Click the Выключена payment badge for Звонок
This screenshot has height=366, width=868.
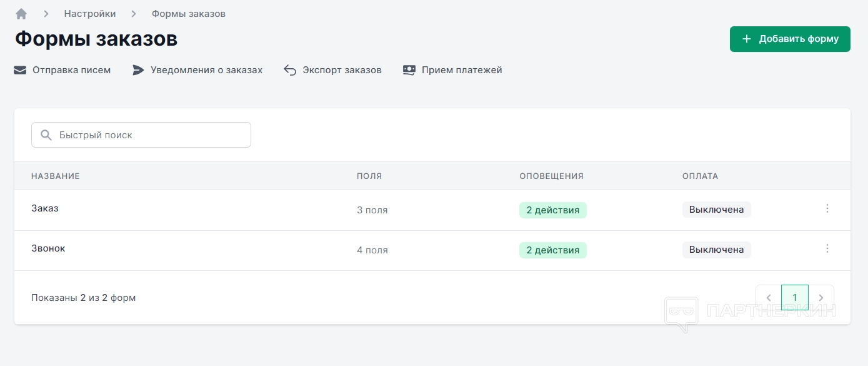(716, 250)
